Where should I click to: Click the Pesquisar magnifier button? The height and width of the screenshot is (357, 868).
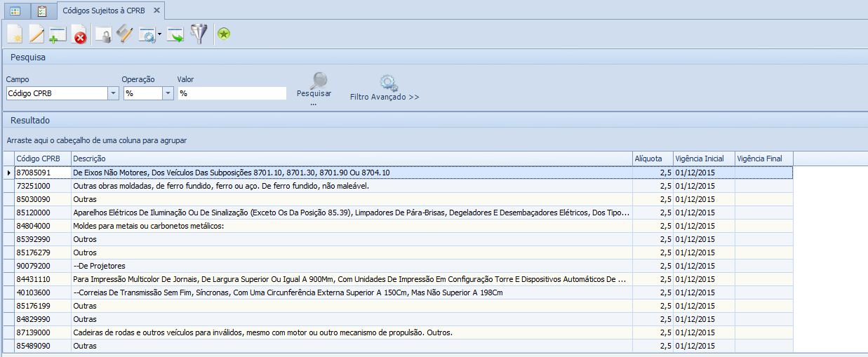[x=314, y=88]
